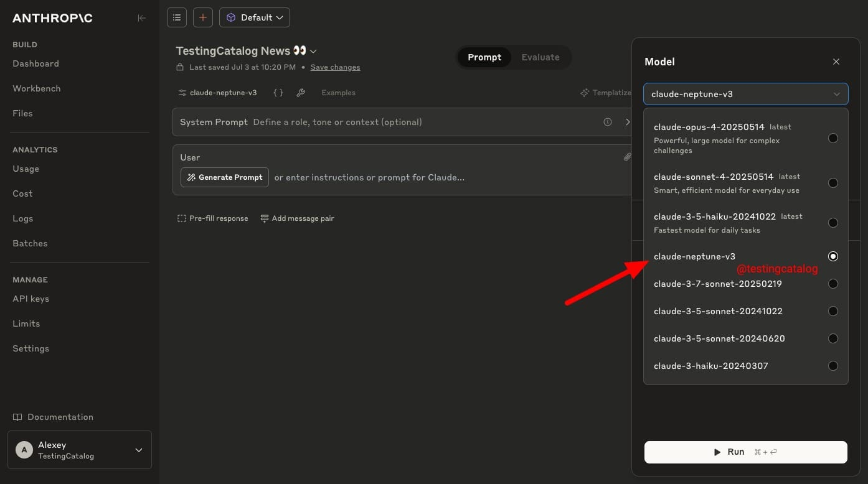Expand the System Prompt chevron
868x484 pixels.
[x=628, y=122]
